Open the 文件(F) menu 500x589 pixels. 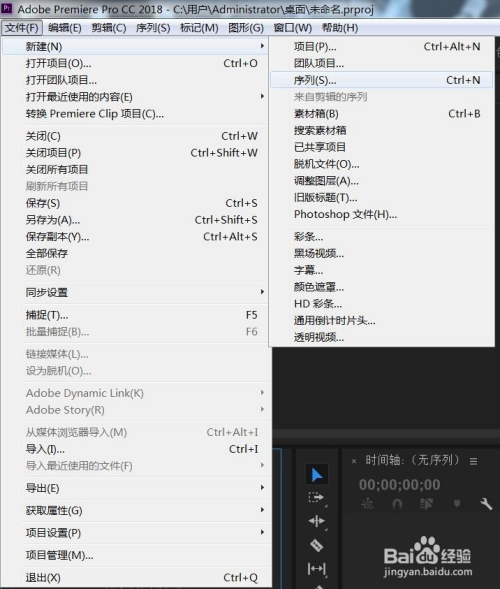tap(22, 28)
